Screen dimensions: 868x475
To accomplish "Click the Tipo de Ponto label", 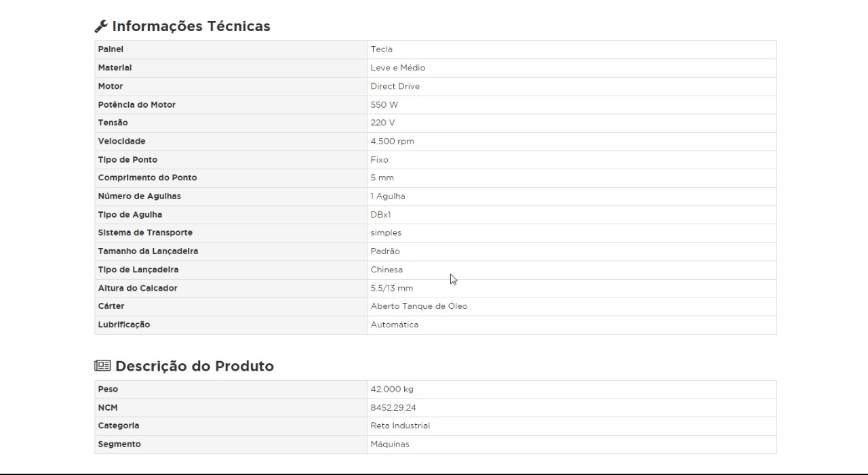I will click(x=127, y=160).
